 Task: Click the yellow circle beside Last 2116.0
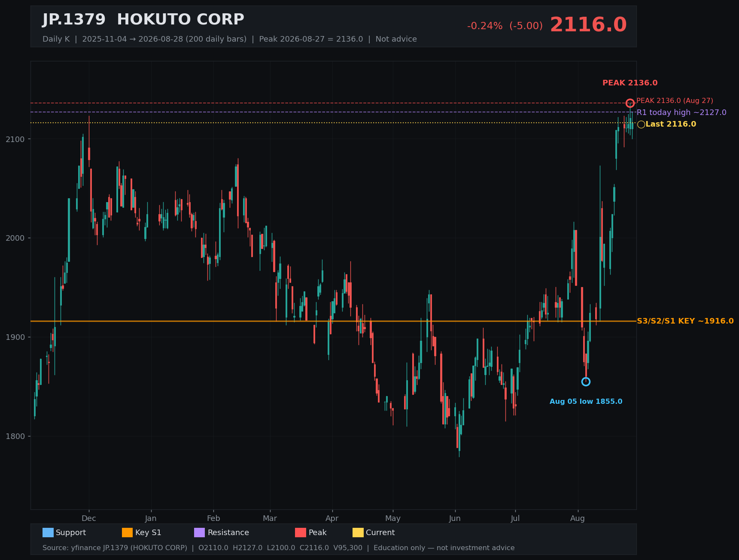tap(641, 124)
